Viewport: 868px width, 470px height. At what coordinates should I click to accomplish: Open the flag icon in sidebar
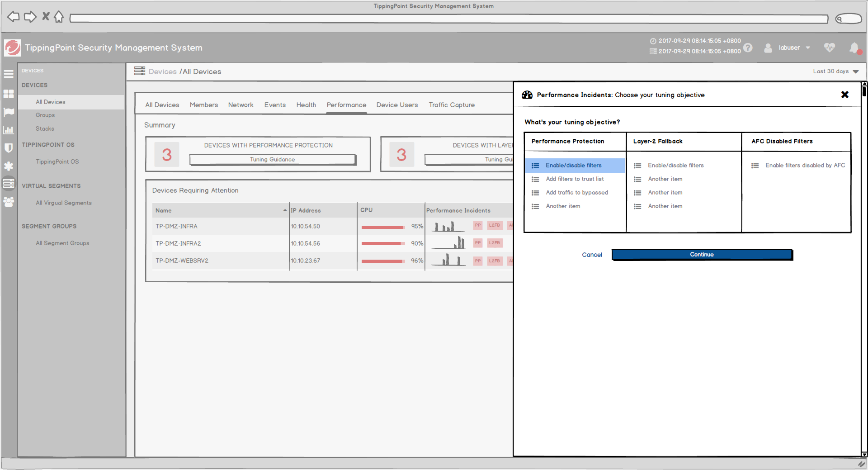click(9, 112)
